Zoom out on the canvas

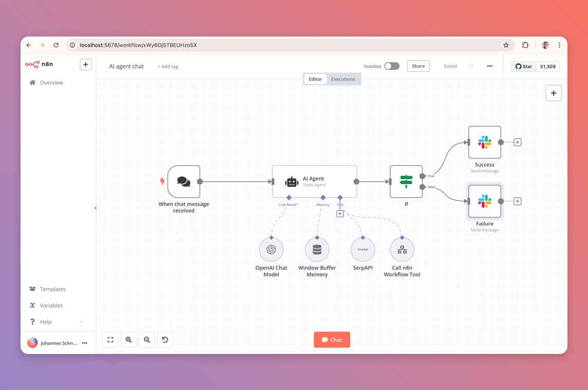click(x=146, y=340)
